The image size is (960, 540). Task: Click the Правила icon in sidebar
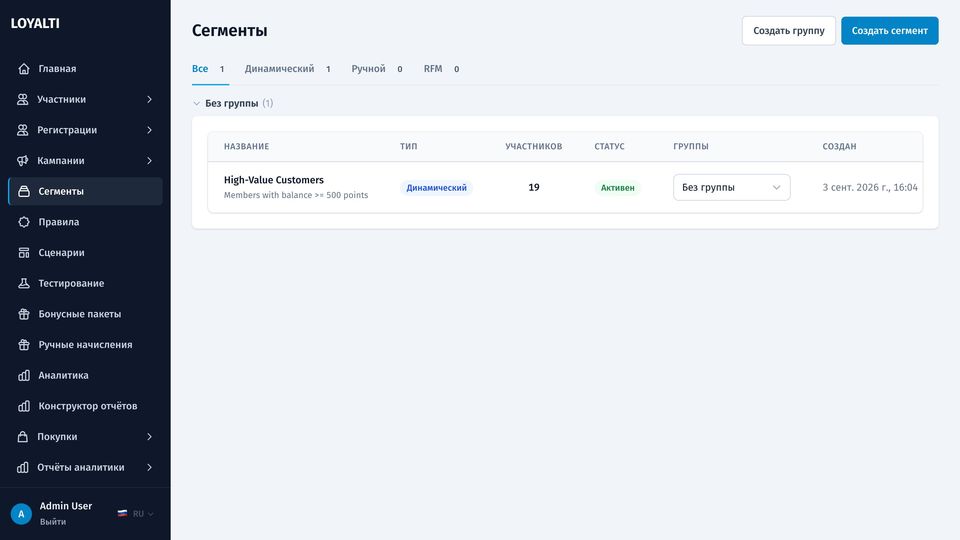pos(24,222)
